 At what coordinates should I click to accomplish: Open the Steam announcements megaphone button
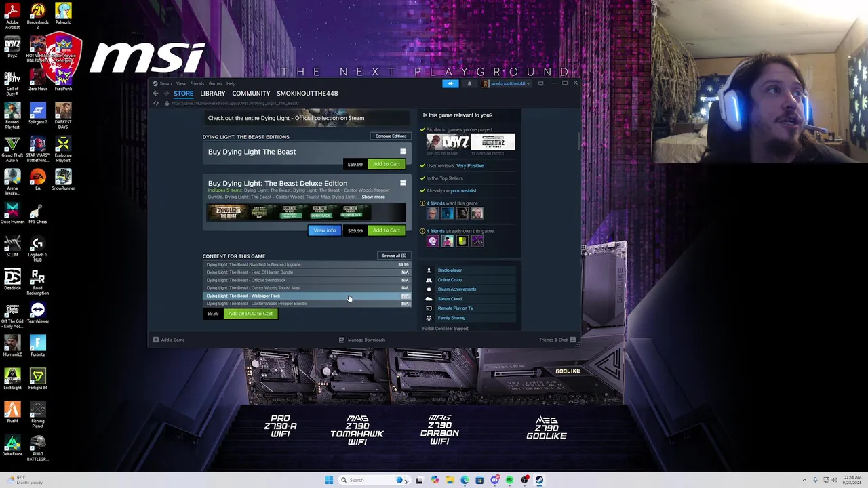pyautogui.click(x=450, y=83)
